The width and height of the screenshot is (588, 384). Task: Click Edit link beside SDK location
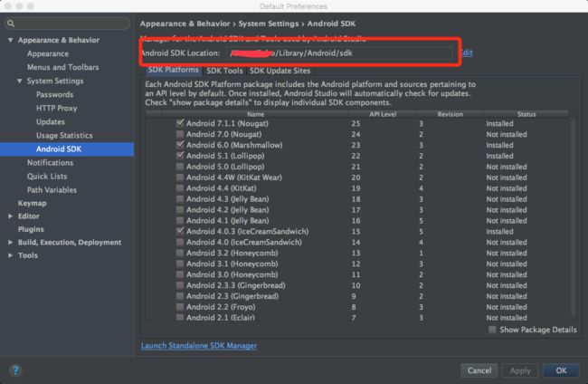pos(466,53)
